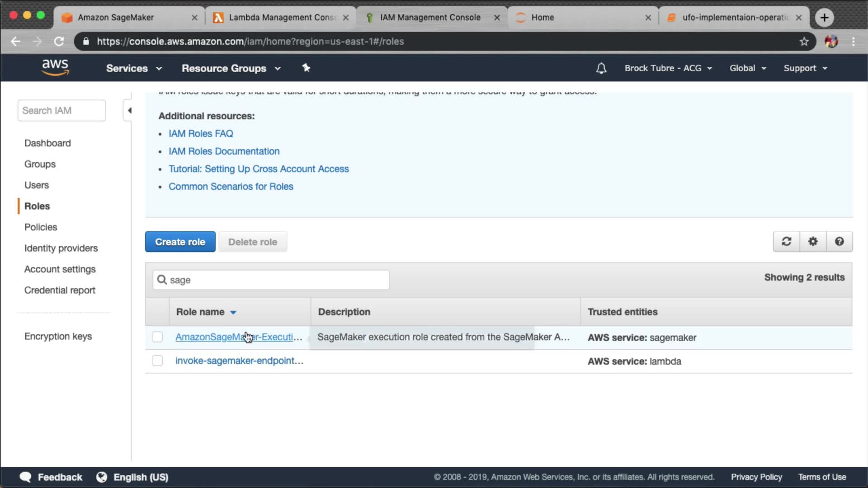Open the IAM Roles Documentation link
The height and width of the screenshot is (488, 868).
pyautogui.click(x=224, y=151)
